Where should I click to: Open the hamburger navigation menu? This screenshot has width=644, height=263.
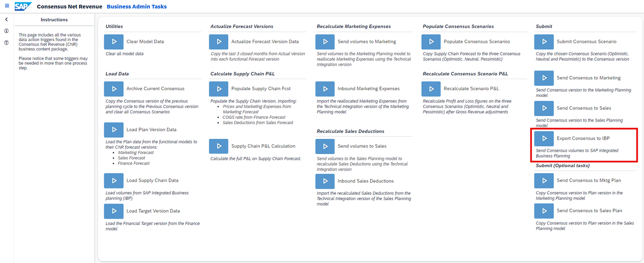[x=7, y=6]
